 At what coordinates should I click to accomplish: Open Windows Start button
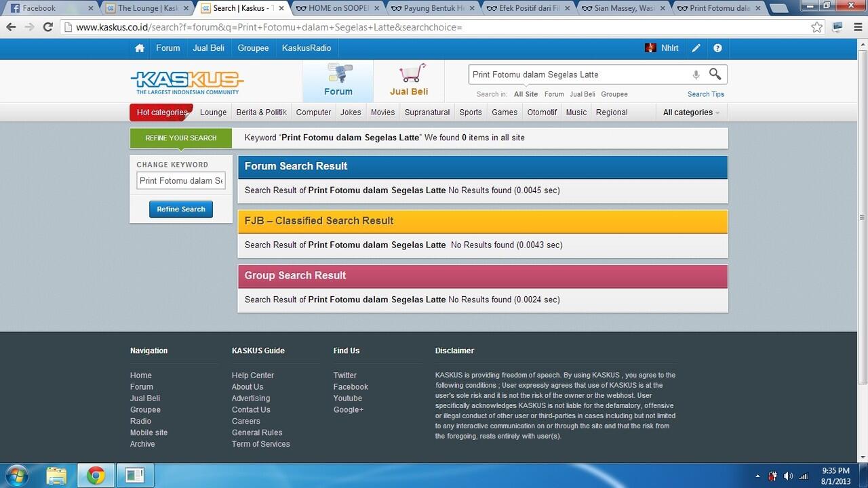pos(16,475)
